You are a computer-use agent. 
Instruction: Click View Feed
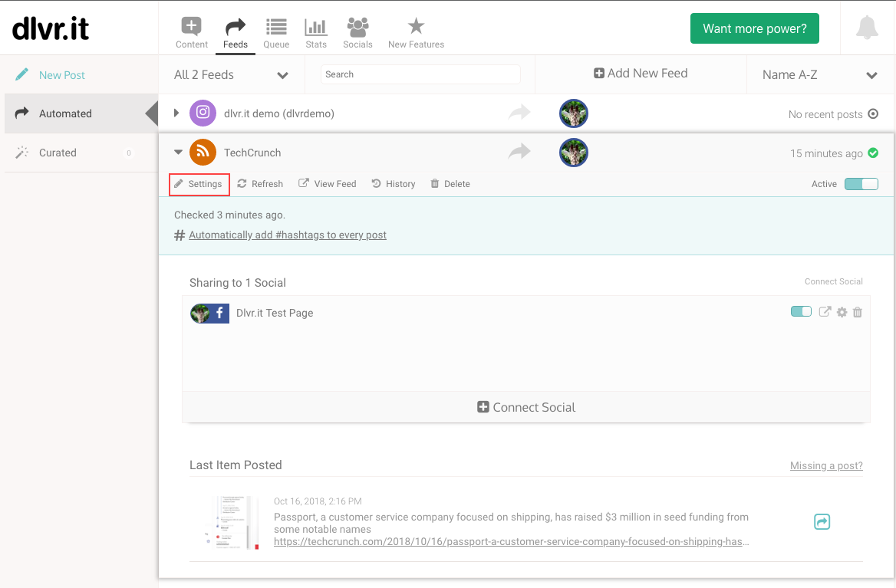pyautogui.click(x=328, y=184)
